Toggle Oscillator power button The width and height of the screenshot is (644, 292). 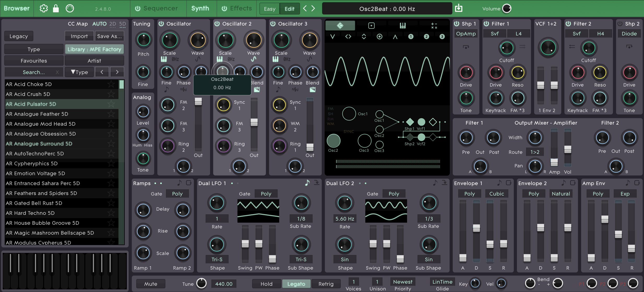click(x=161, y=24)
